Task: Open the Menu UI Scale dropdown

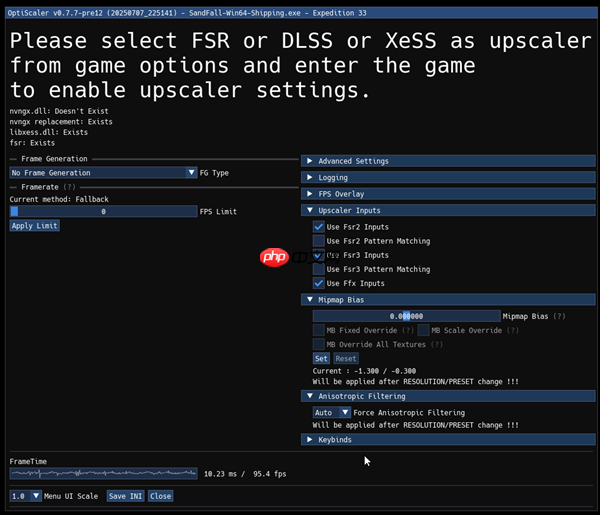Action: pyautogui.click(x=25, y=496)
